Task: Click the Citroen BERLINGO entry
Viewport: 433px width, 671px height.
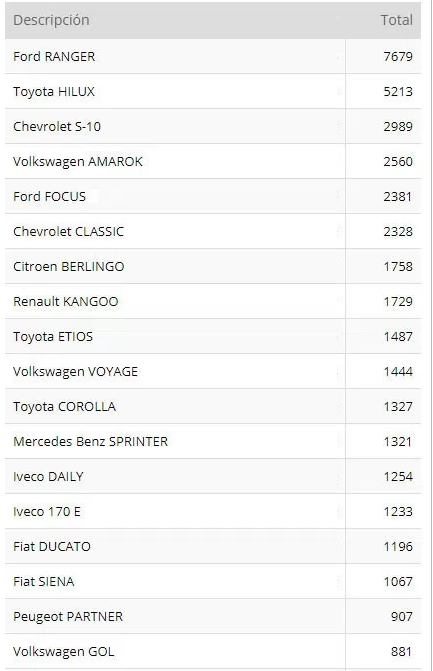Action: [68, 266]
